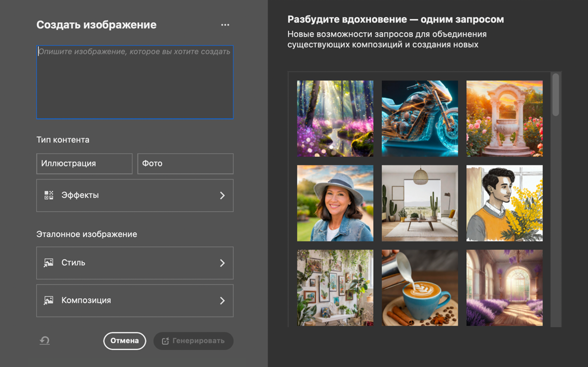588x367 pixels.
Task: Select the latte art coffee thumbnail
Action: pos(420,288)
